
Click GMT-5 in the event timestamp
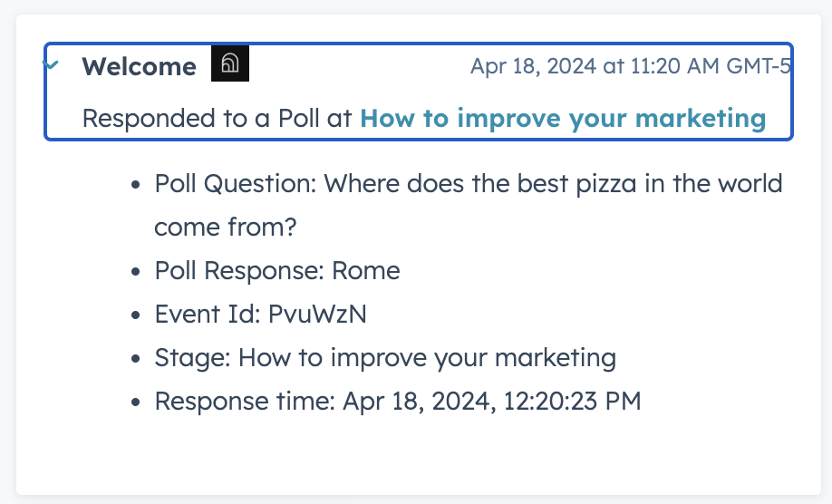click(x=759, y=66)
